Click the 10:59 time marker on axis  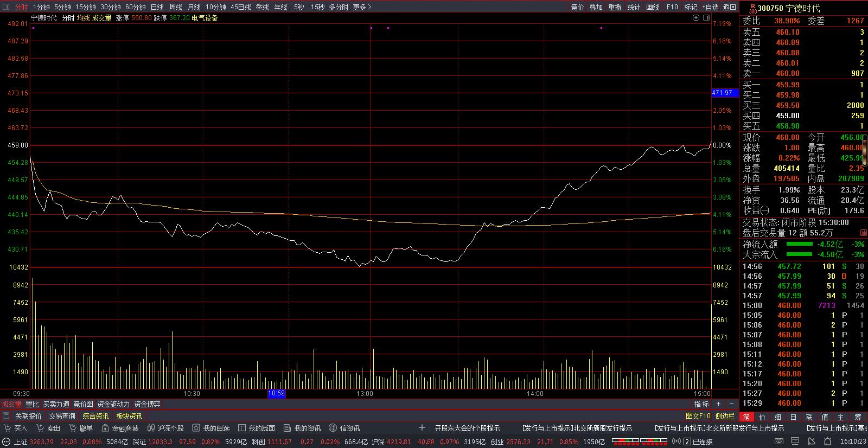[277, 393]
